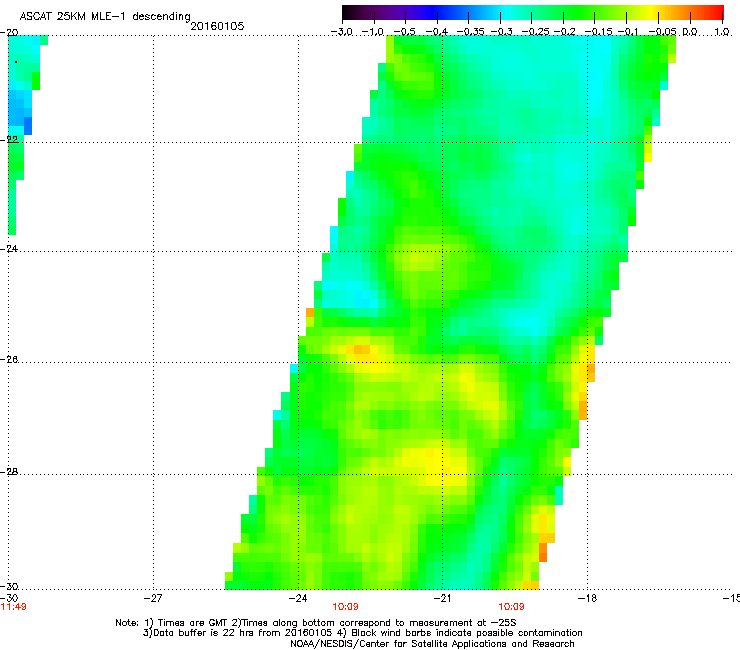Click the color bar label "-0.5"
740x650 pixels.
pyautogui.click(x=404, y=32)
